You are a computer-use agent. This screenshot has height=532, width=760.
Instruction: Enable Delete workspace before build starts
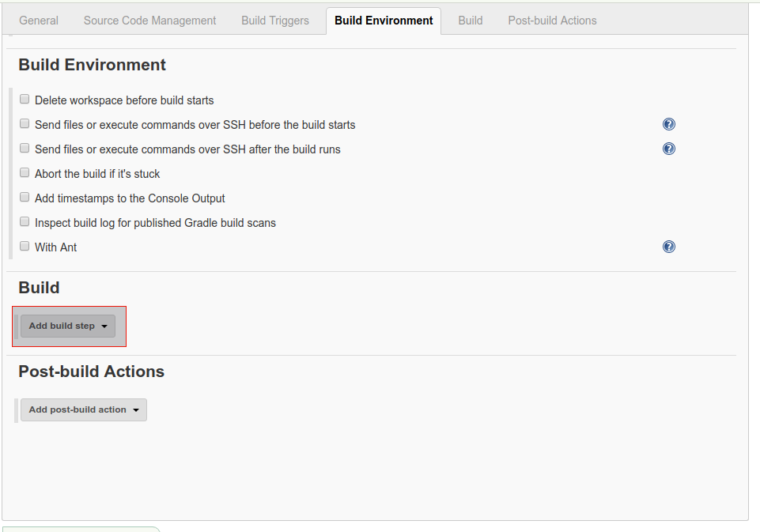(25, 100)
